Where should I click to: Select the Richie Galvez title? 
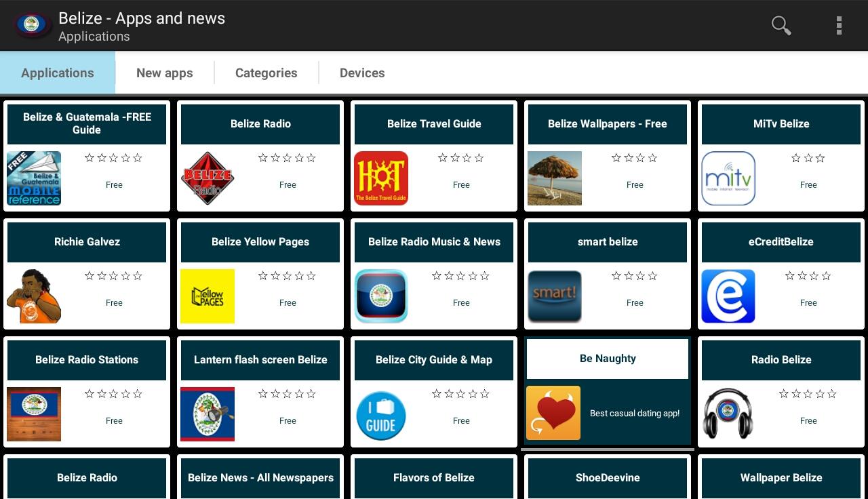(87, 241)
